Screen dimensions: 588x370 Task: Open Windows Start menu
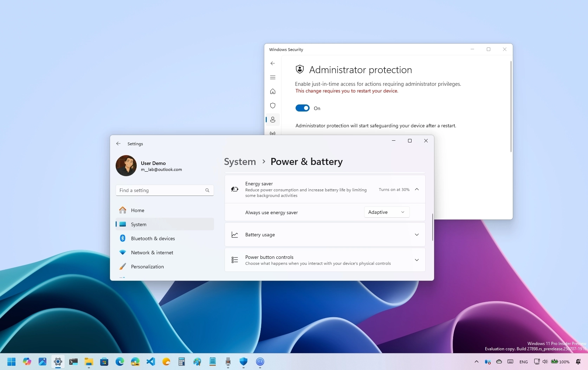(x=12, y=362)
